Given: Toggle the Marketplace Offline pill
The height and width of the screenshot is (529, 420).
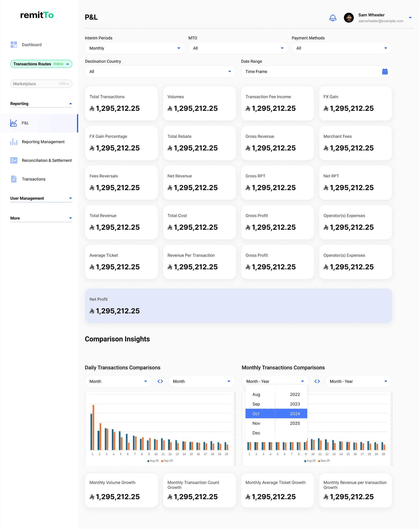Looking at the screenshot, I should click(x=41, y=84).
